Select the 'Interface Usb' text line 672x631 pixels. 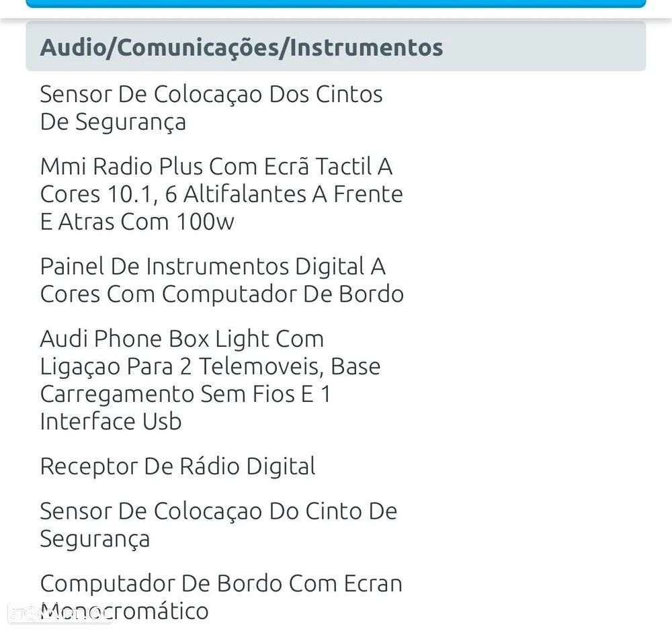(x=111, y=421)
